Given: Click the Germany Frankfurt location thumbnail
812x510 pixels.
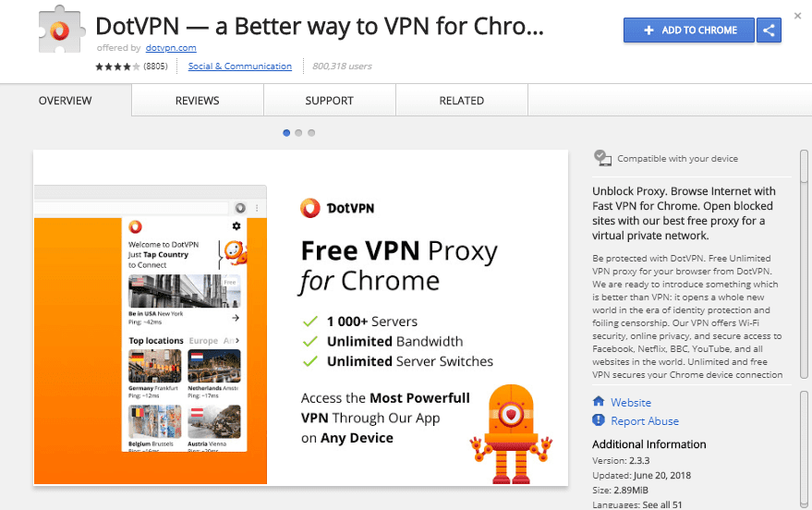Looking at the screenshot, I should coord(155,366).
